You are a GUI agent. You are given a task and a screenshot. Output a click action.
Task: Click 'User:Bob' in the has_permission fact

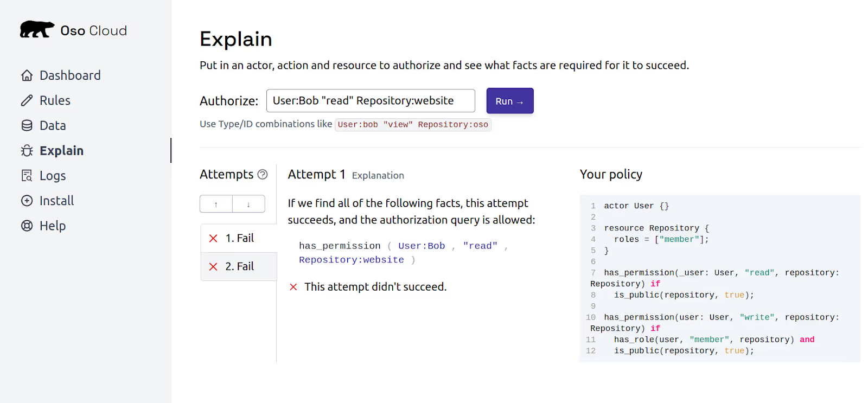coord(422,246)
